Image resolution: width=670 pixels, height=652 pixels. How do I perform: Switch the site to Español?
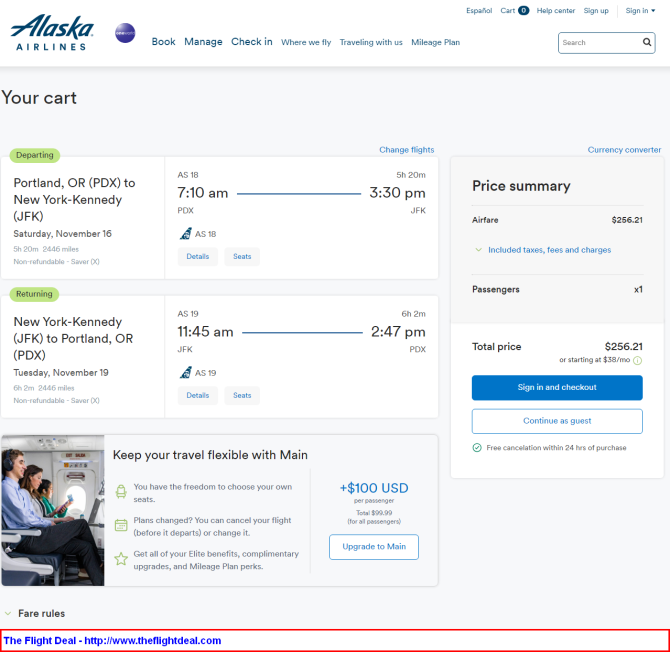[479, 11]
